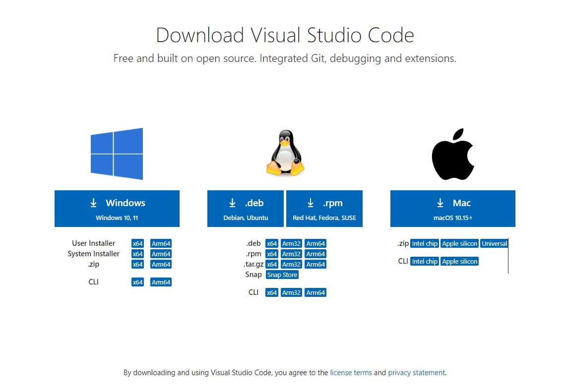Get Linux CLI x64 build
The height and width of the screenshot is (392, 567).
[x=271, y=293]
